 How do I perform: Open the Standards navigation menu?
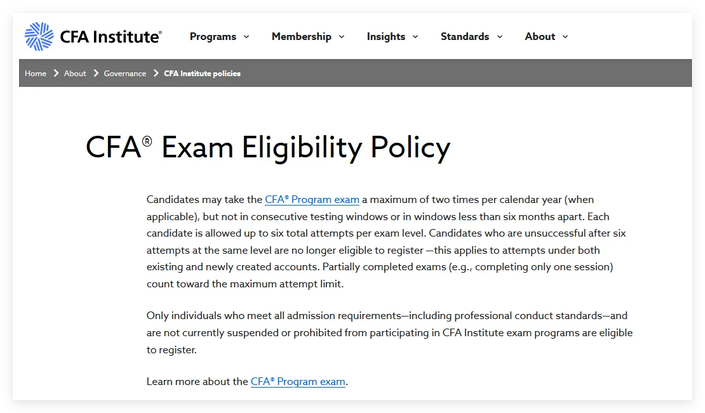tap(464, 36)
